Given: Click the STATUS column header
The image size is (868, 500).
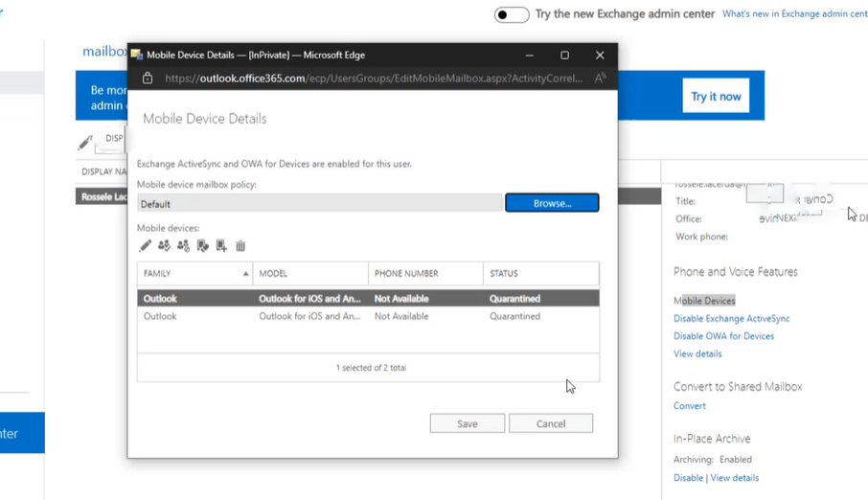Looking at the screenshot, I should pyautogui.click(x=541, y=274).
